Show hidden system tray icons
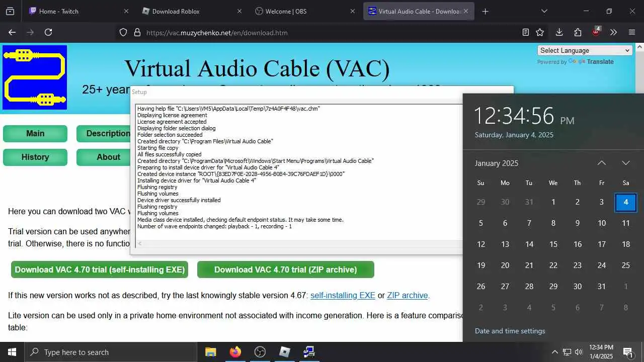Screen dimensions: 644x362 pos(554,352)
